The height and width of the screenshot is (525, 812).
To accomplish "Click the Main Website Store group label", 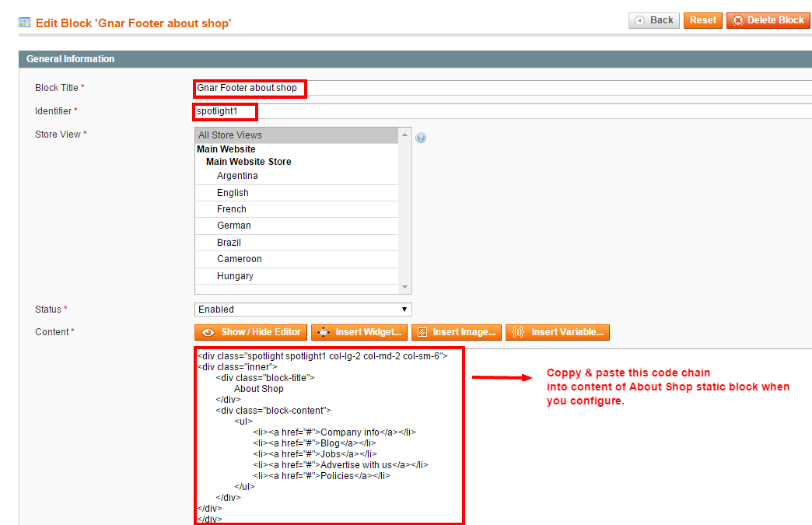I will [x=249, y=162].
